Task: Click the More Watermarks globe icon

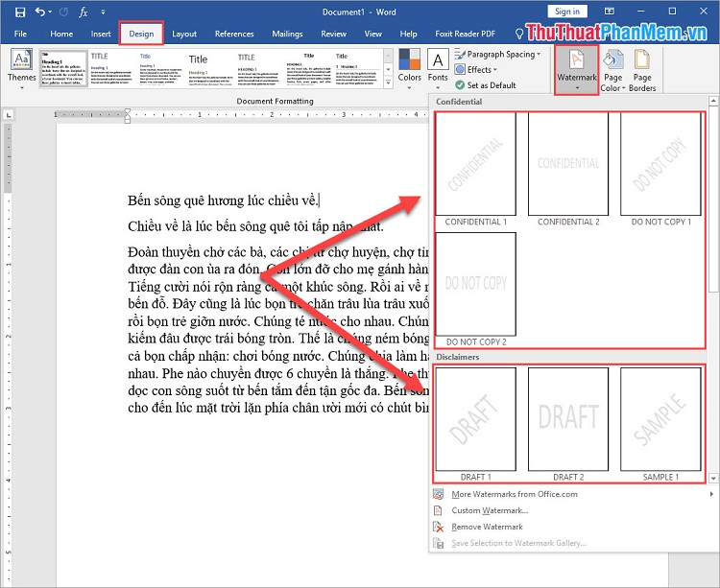Action: pyautogui.click(x=439, y=494)
